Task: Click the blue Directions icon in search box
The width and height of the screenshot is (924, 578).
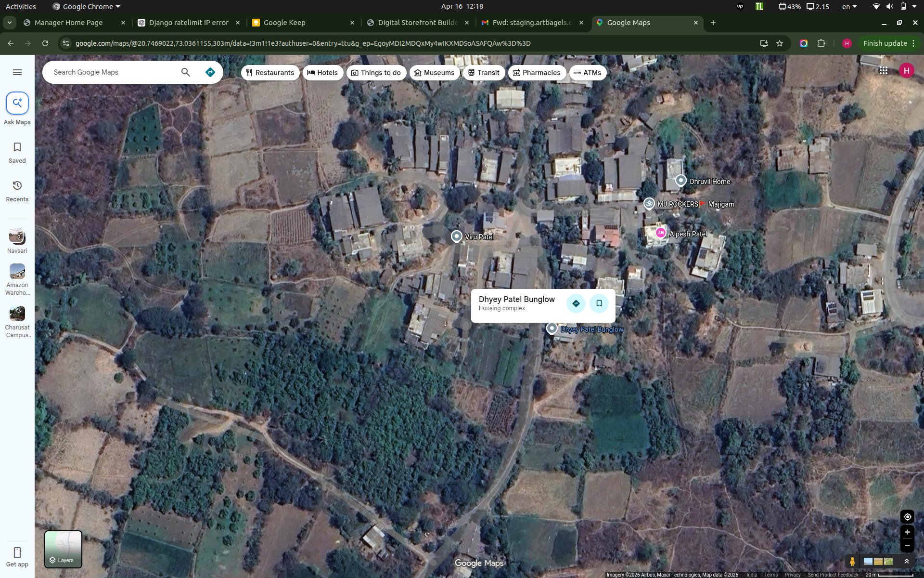Action: [x=210, y=72]
